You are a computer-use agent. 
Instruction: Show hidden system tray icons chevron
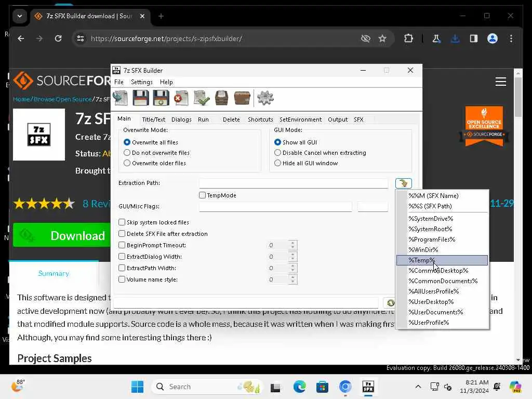(x=418, y=387)
